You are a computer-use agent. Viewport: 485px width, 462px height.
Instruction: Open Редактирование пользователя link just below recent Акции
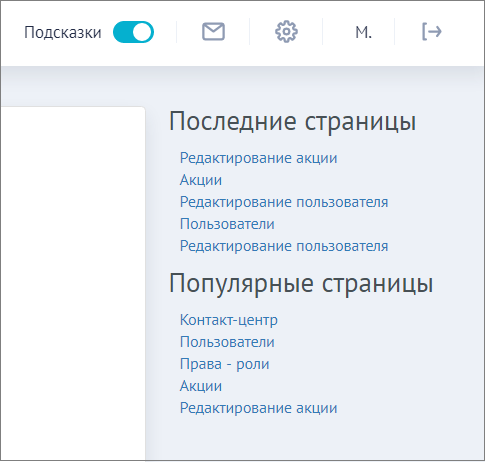(284, 202)
